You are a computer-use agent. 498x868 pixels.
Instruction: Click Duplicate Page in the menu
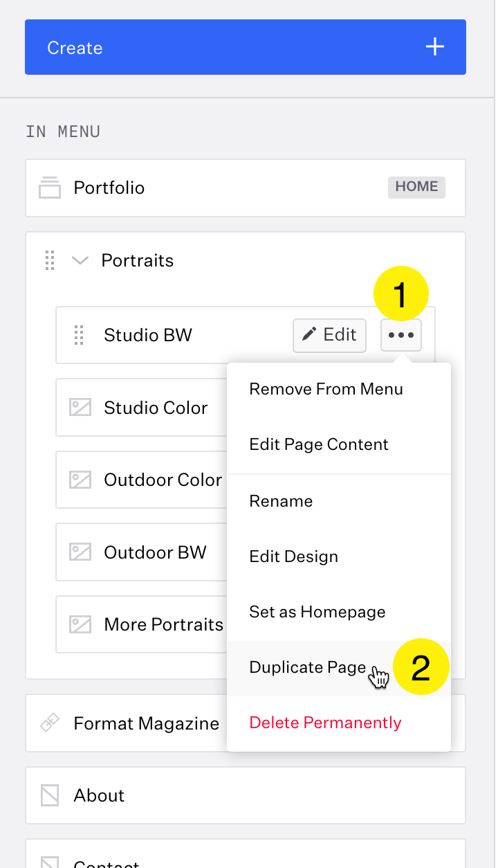tap(307, 667)
